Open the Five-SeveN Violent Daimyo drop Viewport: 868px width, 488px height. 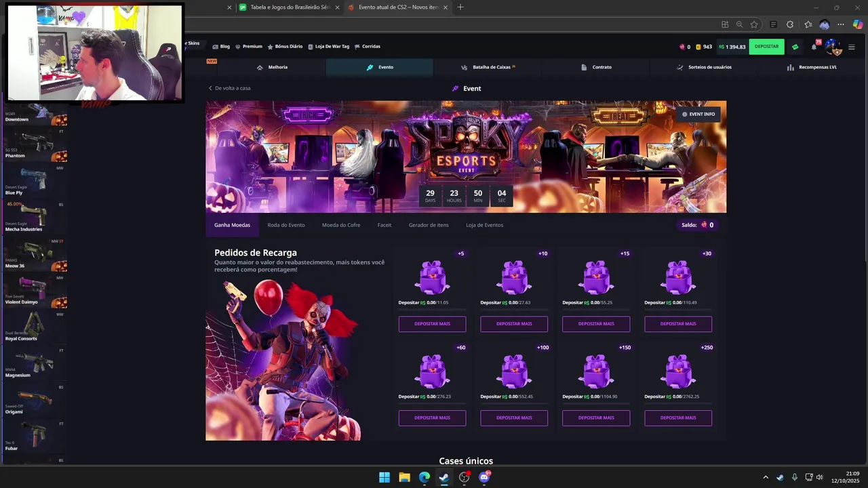point(35,291)
